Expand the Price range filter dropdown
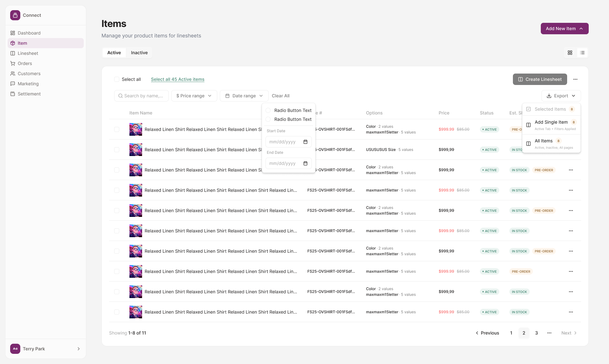The image size is (609, 364). pyautogui.click(x=194, y=96)
